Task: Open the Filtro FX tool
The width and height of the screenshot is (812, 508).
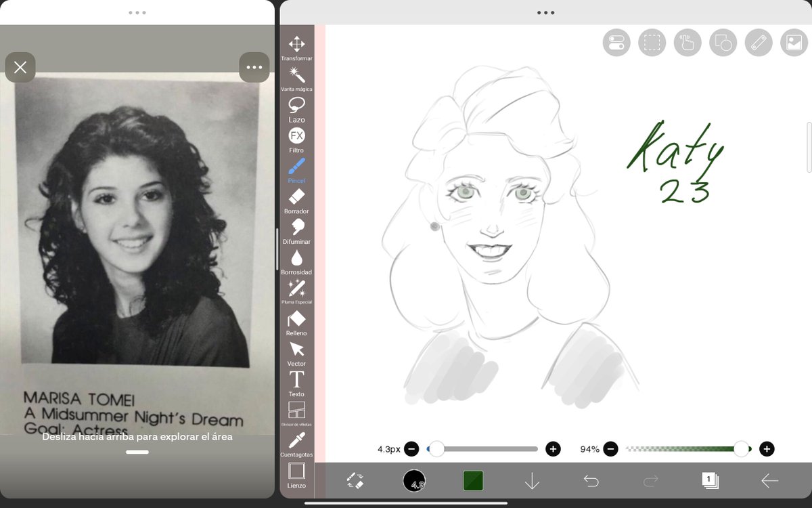Action: 296,140
